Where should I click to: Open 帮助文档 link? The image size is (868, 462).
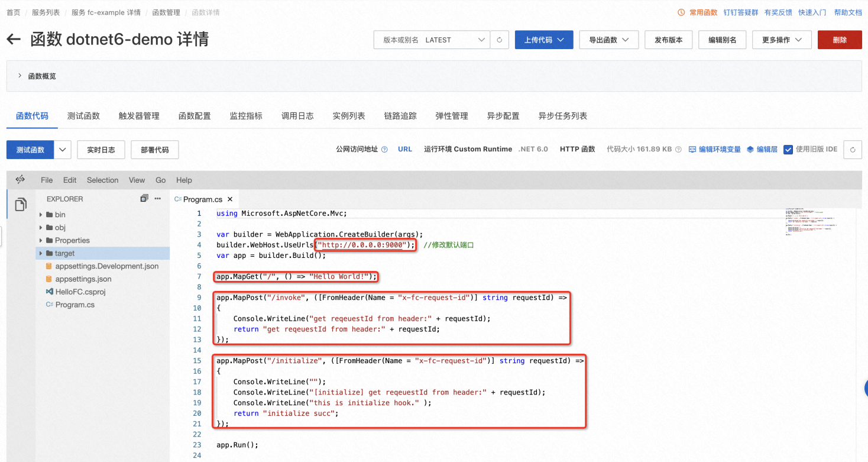pyautogui.click(x=848, y=12)
